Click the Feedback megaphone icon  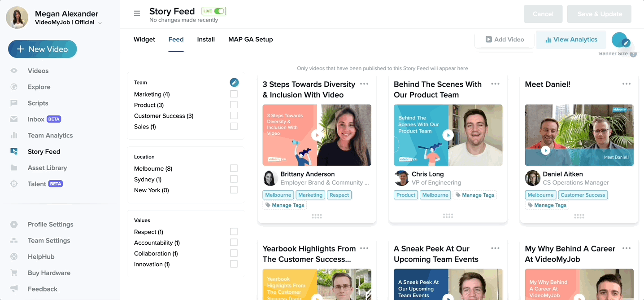[14, 289]
